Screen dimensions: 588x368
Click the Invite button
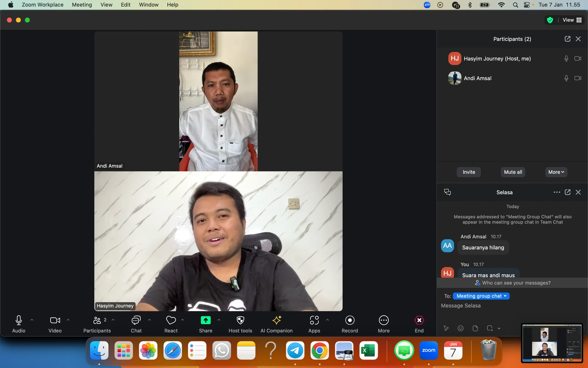(x=468, y=172)
